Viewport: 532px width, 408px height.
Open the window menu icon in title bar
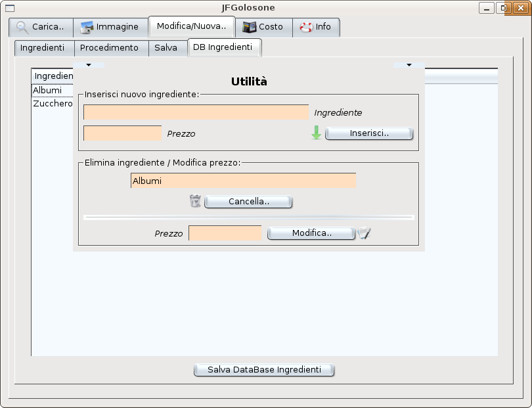tap(10, 8)
